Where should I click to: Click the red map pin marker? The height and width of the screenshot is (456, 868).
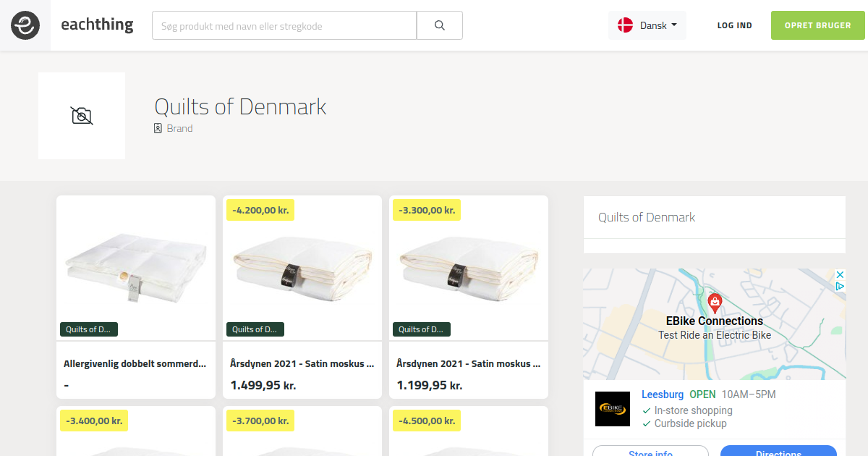(x=715, y=303)
